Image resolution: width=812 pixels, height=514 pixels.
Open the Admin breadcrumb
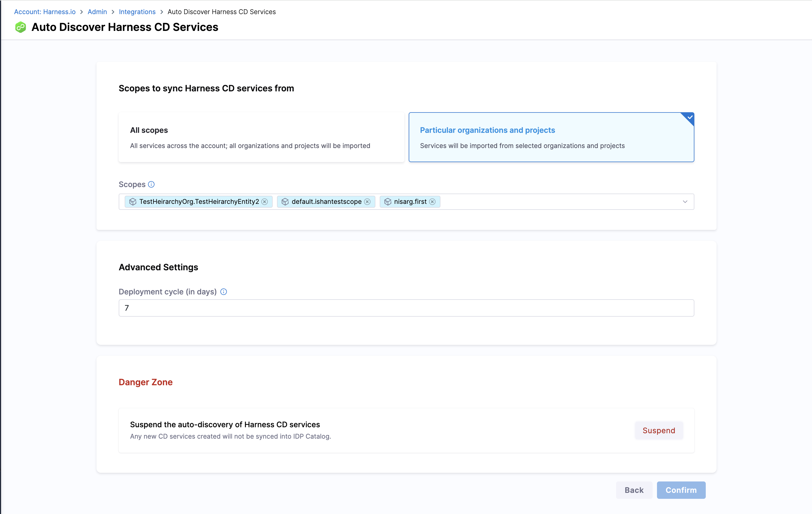click(x=97, y=12)
